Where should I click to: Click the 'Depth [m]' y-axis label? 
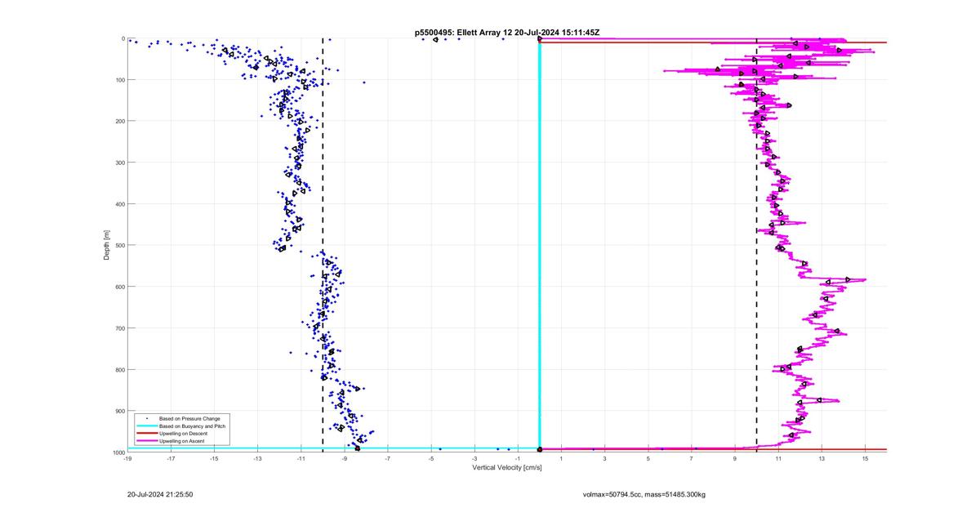coord(107,245)
